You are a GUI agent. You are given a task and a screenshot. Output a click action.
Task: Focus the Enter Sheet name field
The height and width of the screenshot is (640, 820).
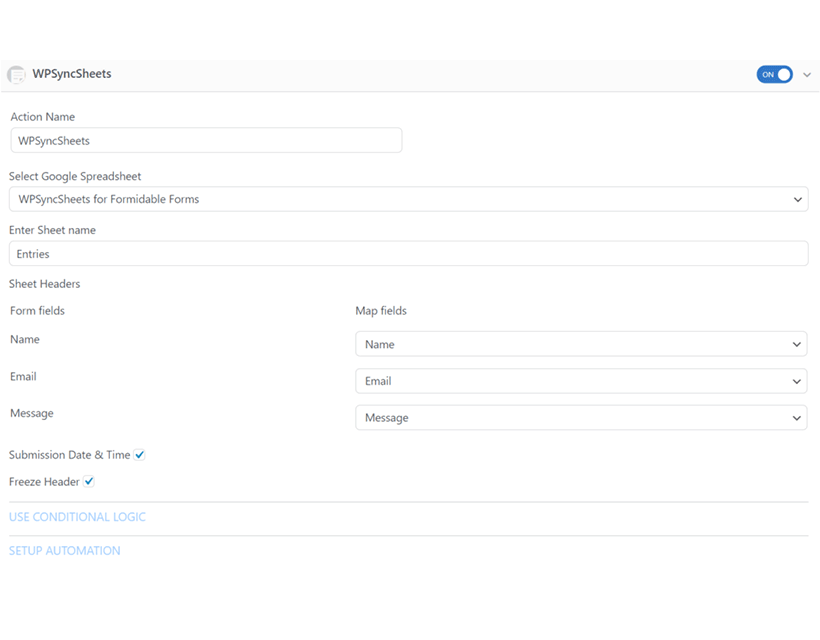coord(408,254)
